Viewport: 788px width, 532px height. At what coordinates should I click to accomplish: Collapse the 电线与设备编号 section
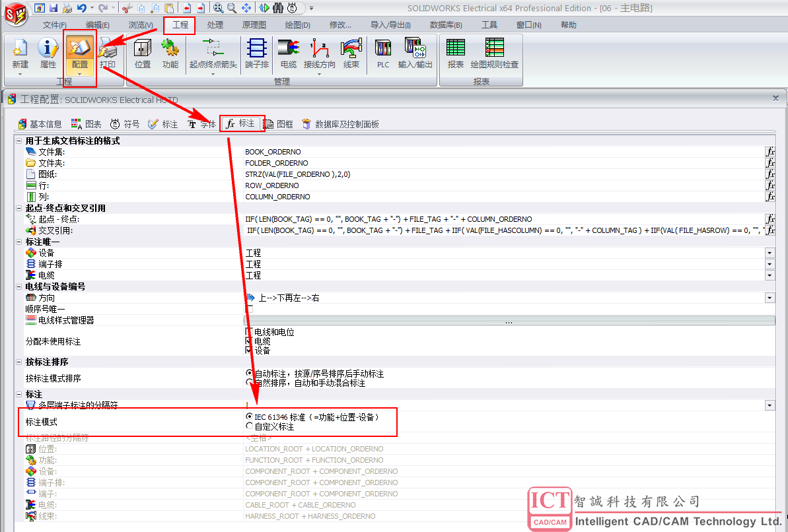[x=19, y=287]
